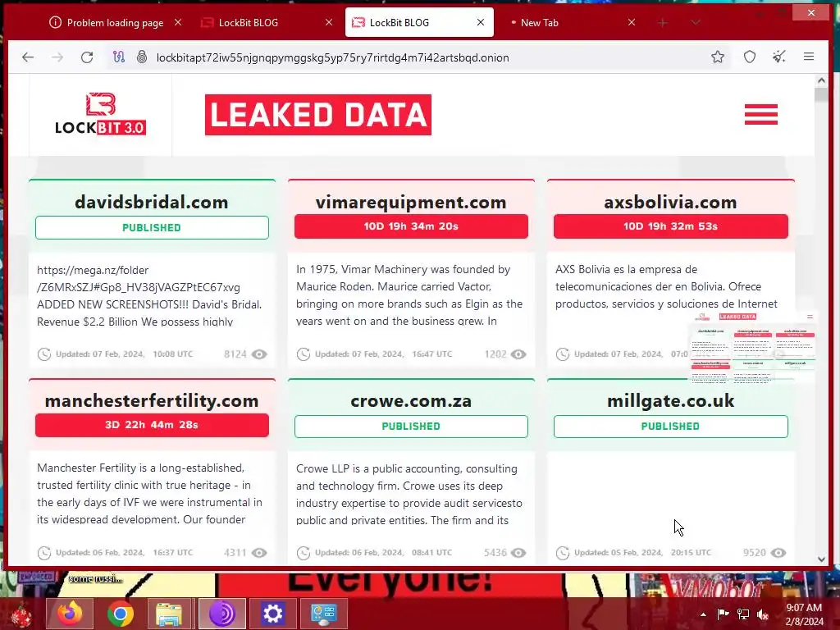Click clock icon on crowe.com.za card
The width and height of the screenshot is (840, 630).
[x=304, y=553]
